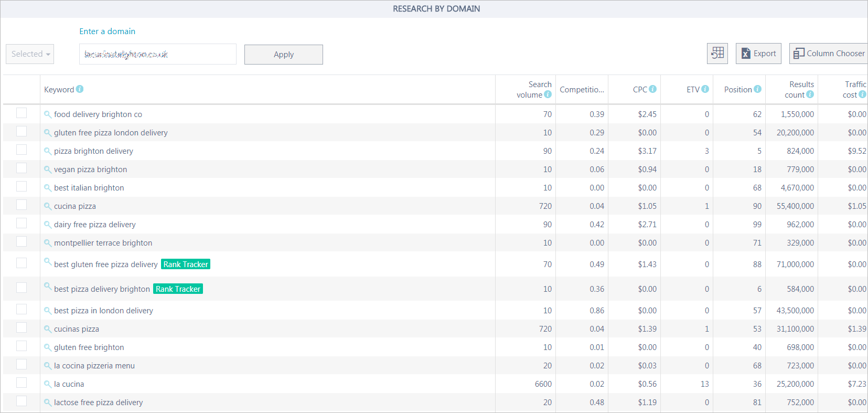
Task: Click the info icon beside Search volume
Action: 548,94
